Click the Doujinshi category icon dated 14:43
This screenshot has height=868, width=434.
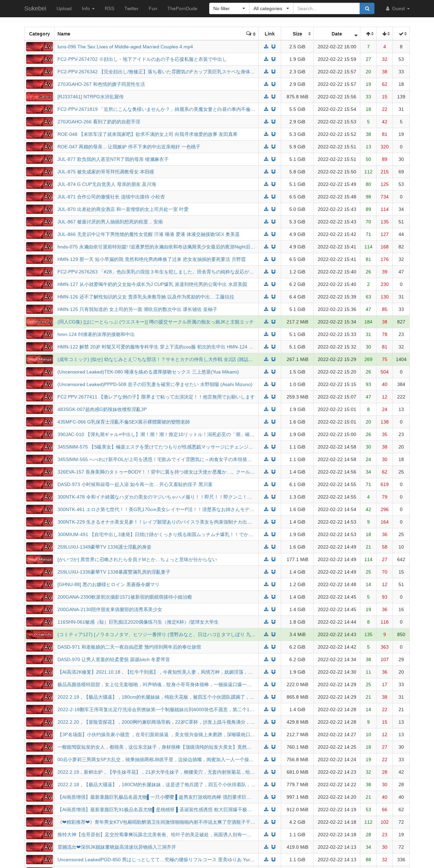click(x=40, y=634)
